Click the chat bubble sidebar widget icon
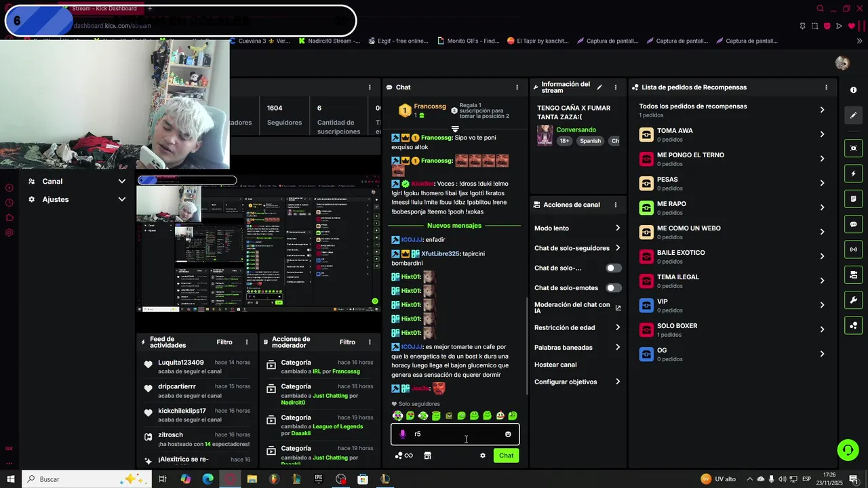This screenshot has height=488, width=868. (853, 224)
